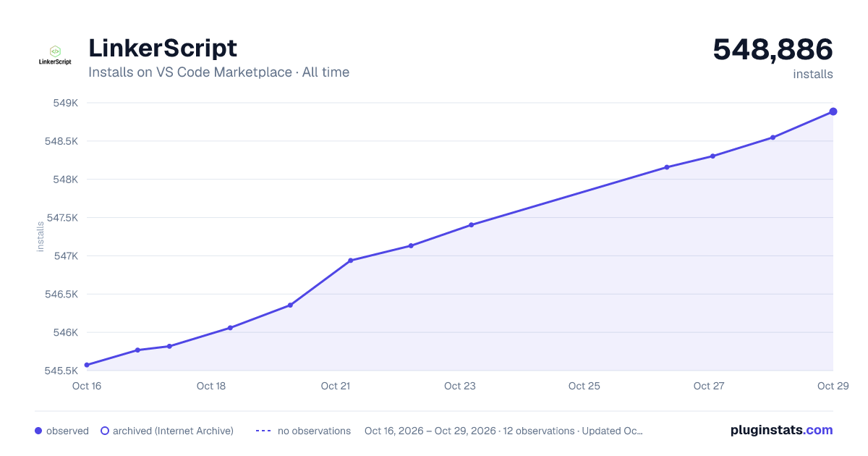The image size is (868, 456).
Task: Click the data point just above 546K after Oct 18
Action: click(x=230, y=328)
